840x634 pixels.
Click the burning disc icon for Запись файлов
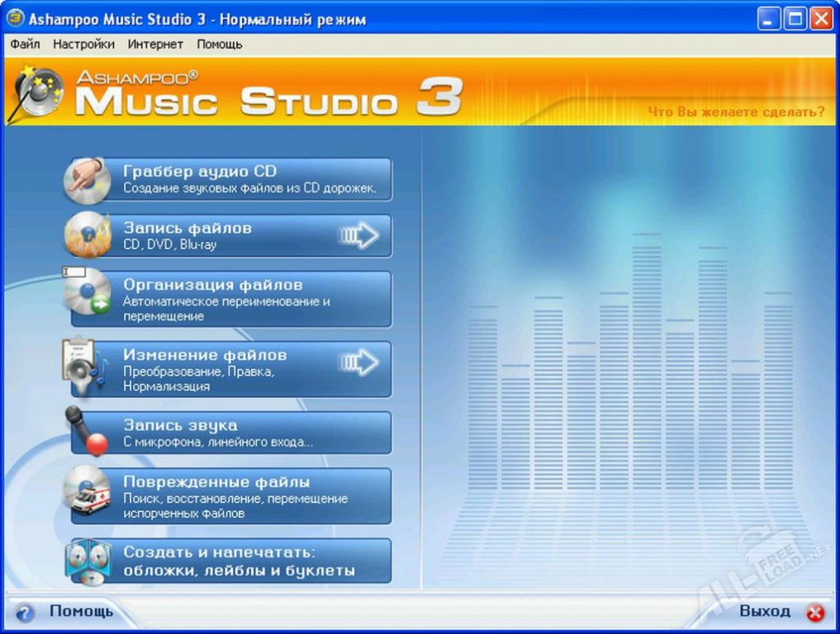(x=88, y=236)
